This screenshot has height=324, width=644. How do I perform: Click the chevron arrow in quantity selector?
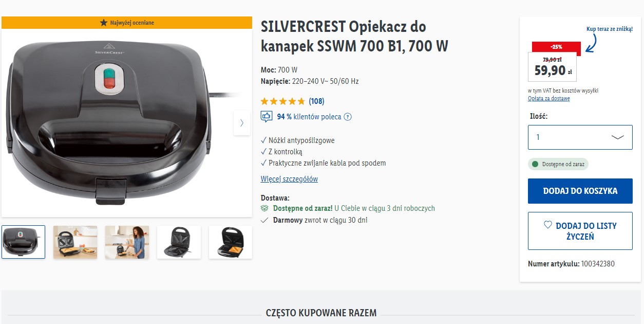[618, 137]
